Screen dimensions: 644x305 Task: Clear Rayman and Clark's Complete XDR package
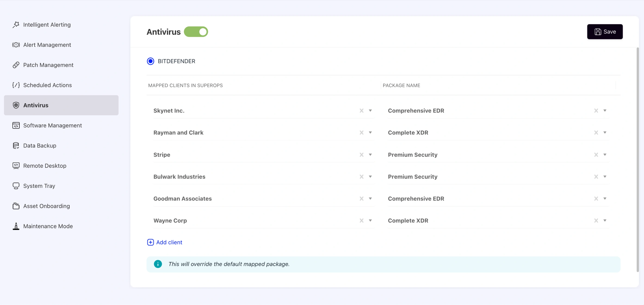(x=596, y=133)
